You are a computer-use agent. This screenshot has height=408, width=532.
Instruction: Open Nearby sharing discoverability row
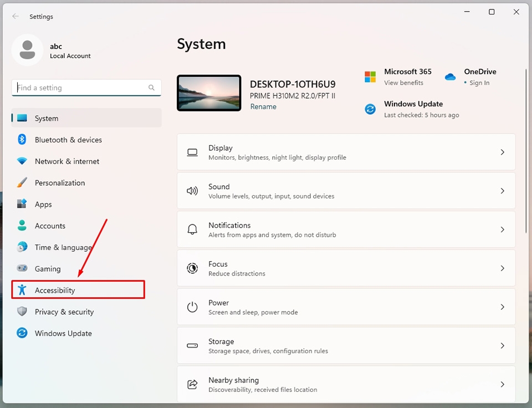[x=346, y=384]
